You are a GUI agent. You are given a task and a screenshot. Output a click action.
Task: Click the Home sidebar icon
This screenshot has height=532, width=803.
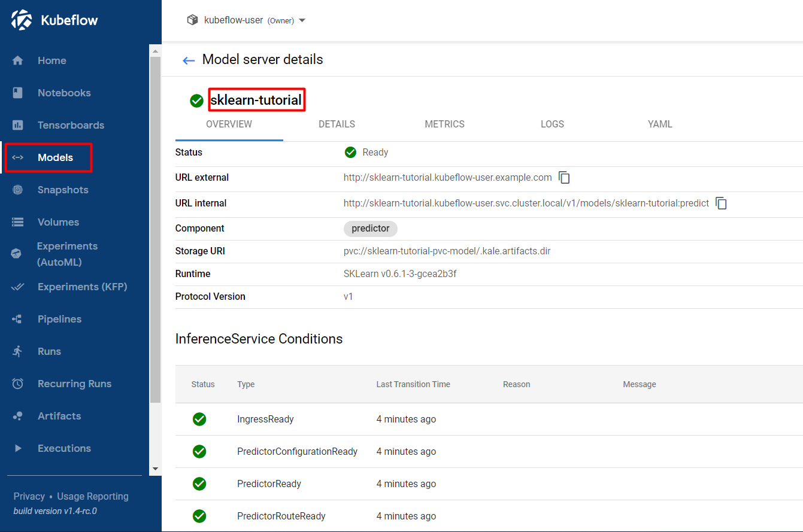click(x=18, y=60)
